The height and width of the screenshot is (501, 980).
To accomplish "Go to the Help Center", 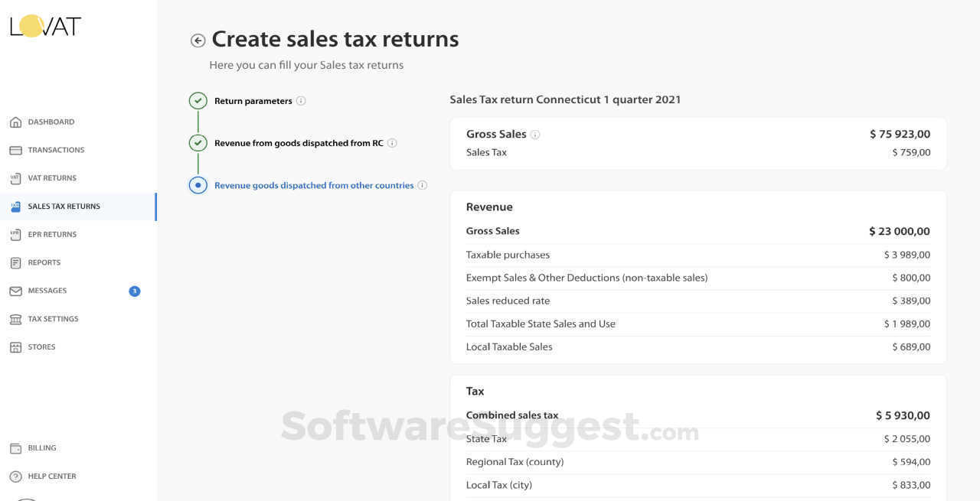I will [x=51, y=477].
